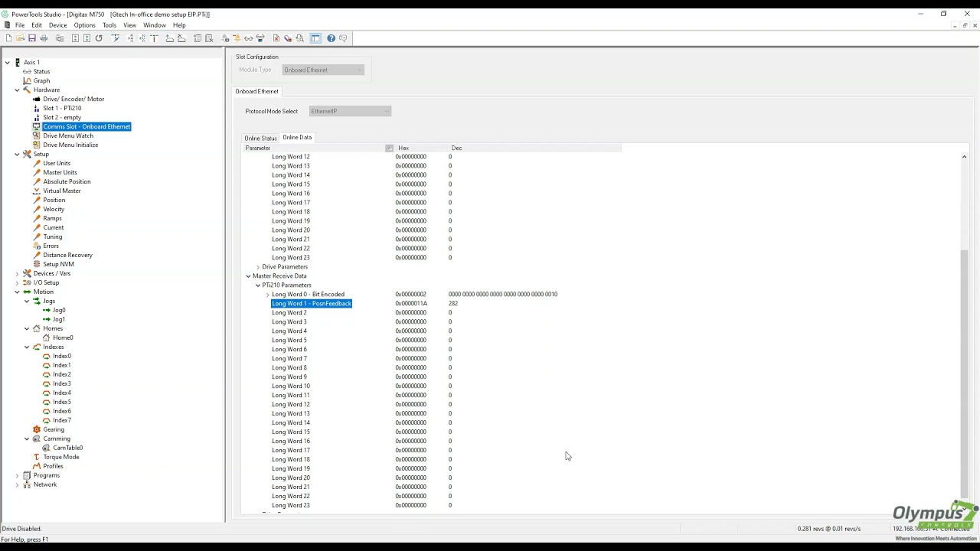This screenshot has width=980, height=551.
Task: Click the Save disk toolbar icon
Action: coord(32,38)
